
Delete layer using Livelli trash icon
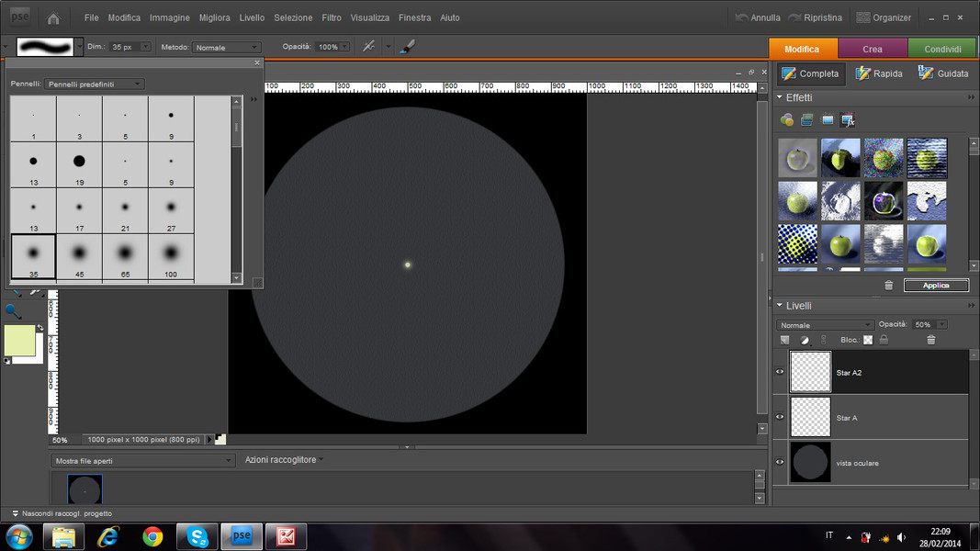point(930,340)
